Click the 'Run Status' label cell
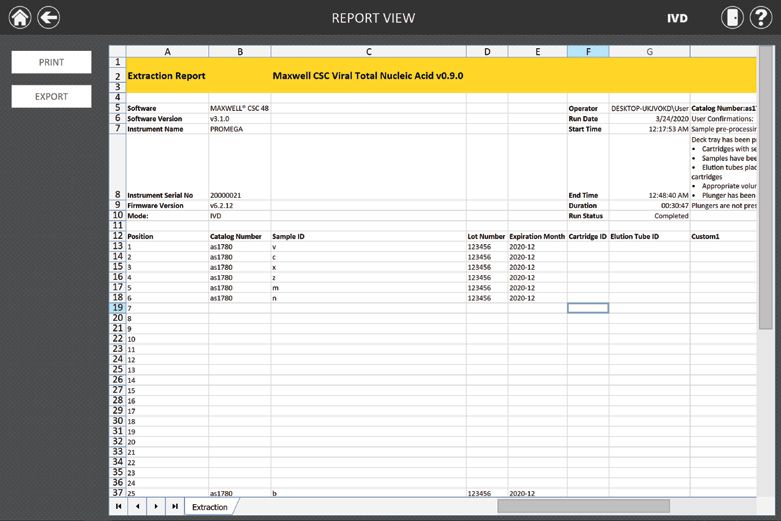Viewport: 781px width, 521px height. (x=588, y=216)
